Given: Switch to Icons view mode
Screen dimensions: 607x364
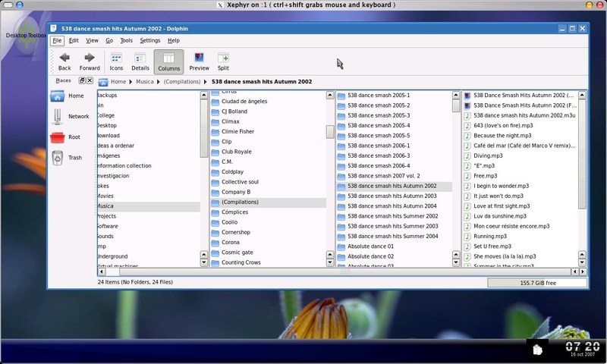Looking at the screenshot, I should tap(116, 61).
